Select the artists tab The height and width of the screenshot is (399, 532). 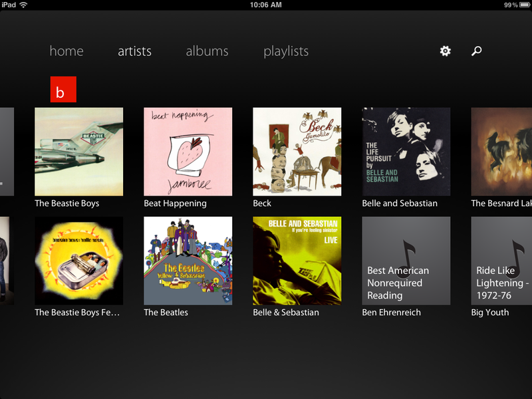coord(135,51)
